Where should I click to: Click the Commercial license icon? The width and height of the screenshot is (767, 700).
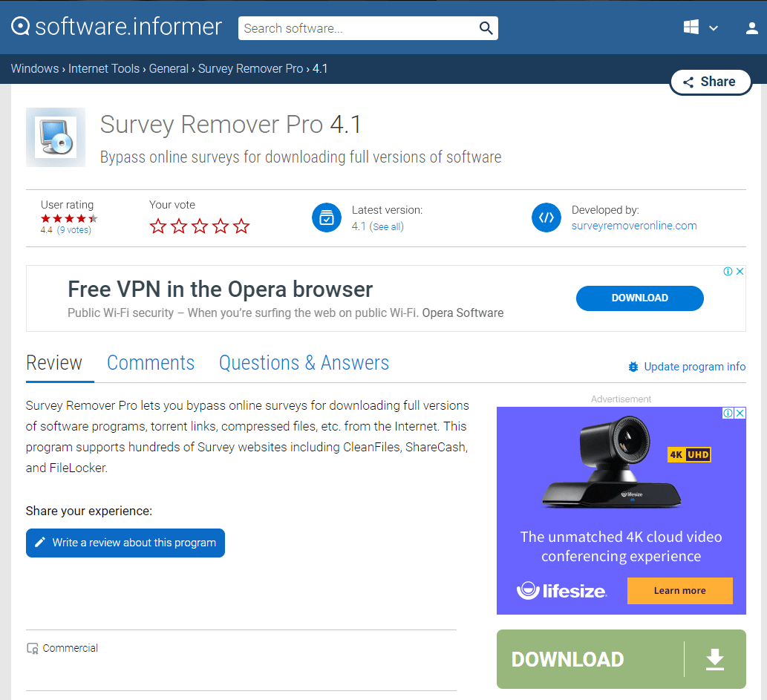[32, 649]
